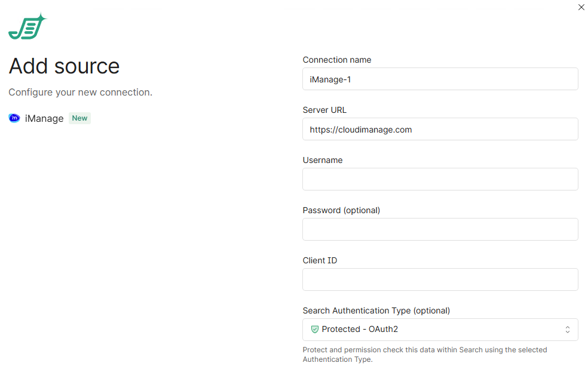588x369 pixels.
Task: Click the Connection name label
Action: click(336, 60)
